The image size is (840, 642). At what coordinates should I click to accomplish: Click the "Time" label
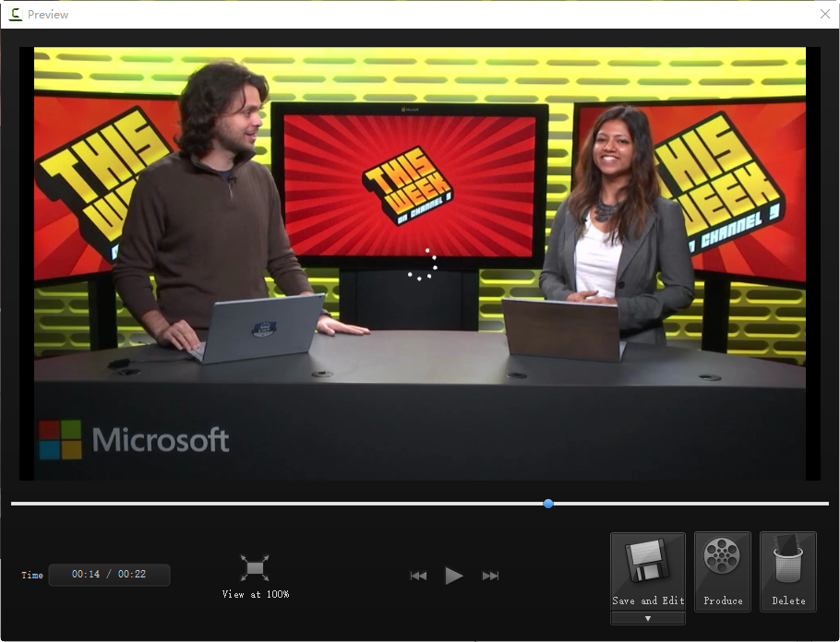pyautogui.click(x=32, y=575)
